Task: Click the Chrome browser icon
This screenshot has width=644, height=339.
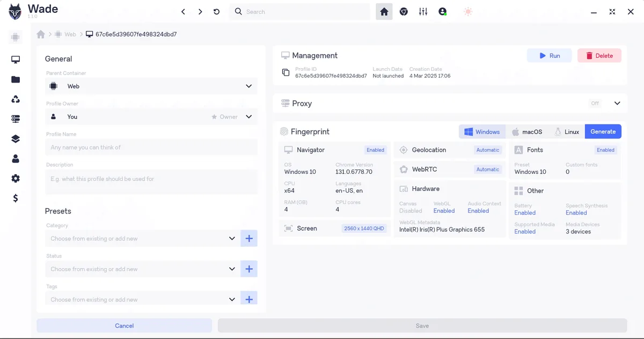Action: click(x=404, y=12)
